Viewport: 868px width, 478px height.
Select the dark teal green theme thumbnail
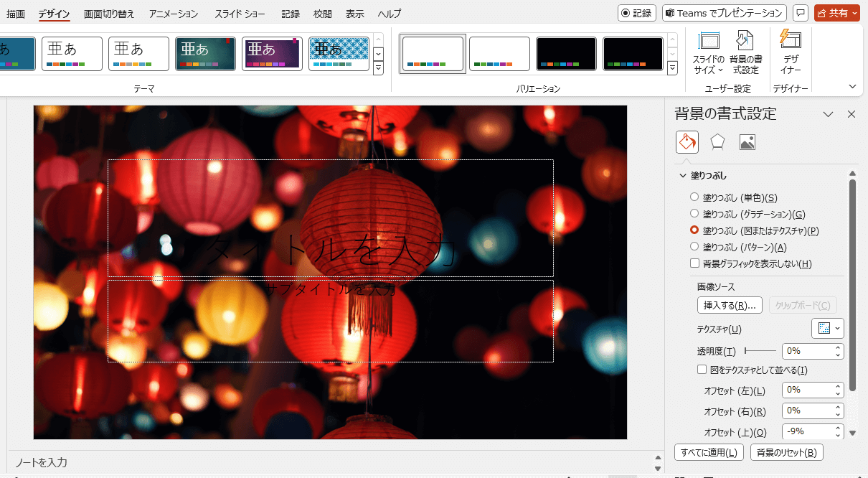coord(206,54)
